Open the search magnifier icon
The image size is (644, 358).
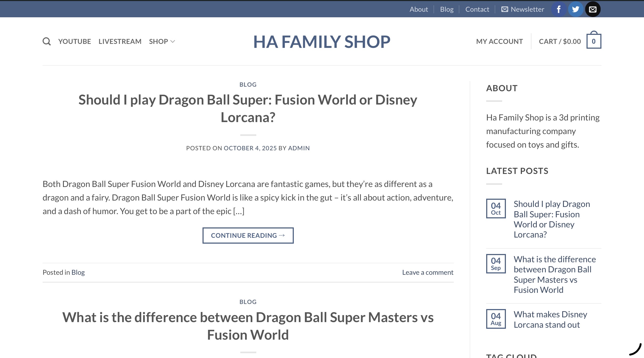pyautogui.click(x=47, y=41)
